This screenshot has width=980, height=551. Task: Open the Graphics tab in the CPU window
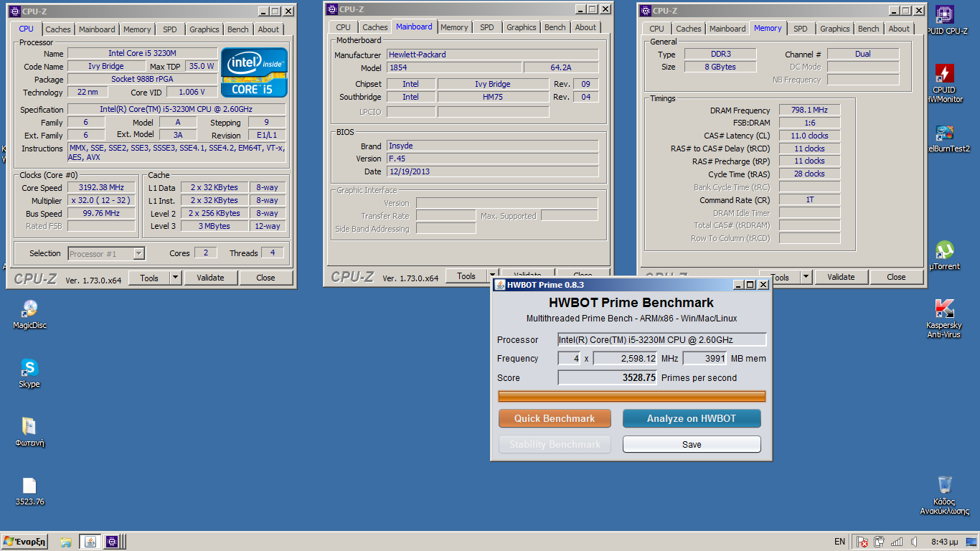click(x=204, y=29)
